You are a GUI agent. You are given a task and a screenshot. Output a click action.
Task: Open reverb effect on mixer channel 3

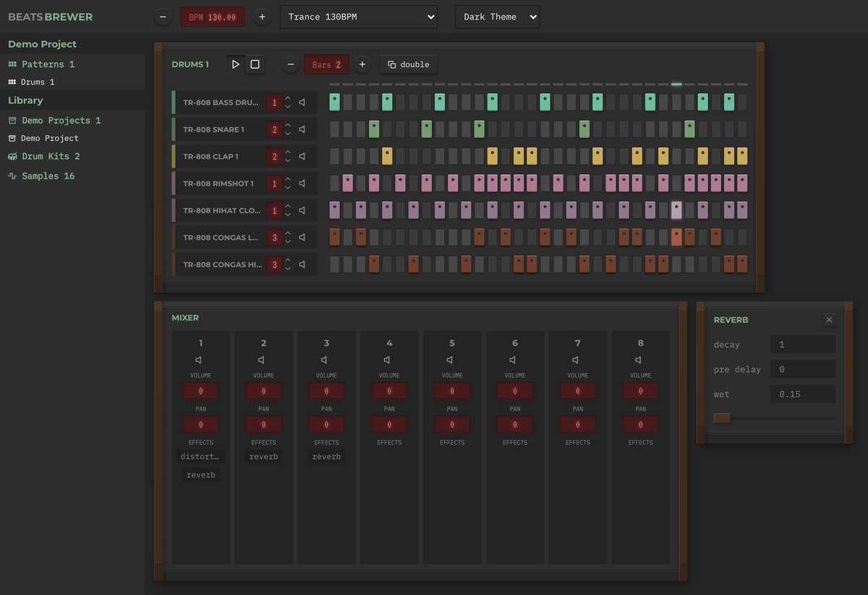coord(326,456)
